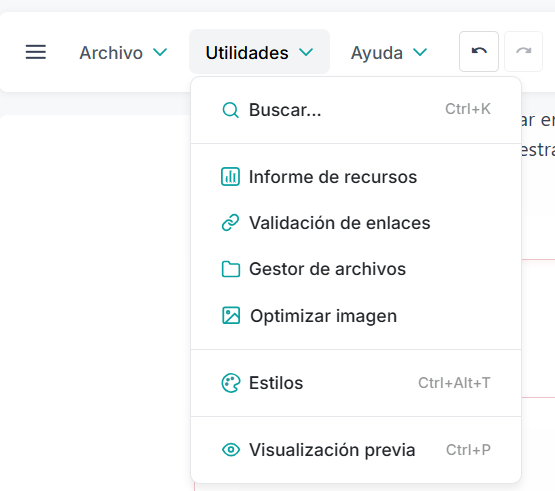This screenshot has height=491, width=555.
Task: Click the folder icon for Gestor de archivos
Action: click(231, 269)
